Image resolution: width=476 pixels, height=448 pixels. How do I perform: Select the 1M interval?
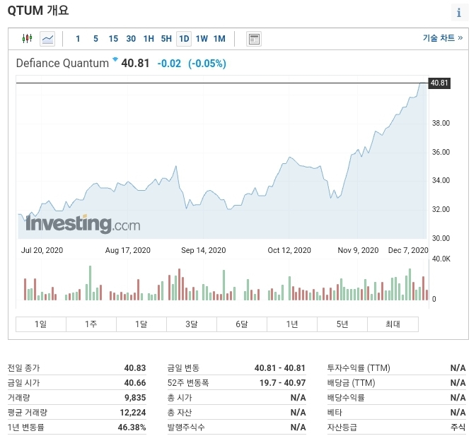pos(219,39)
